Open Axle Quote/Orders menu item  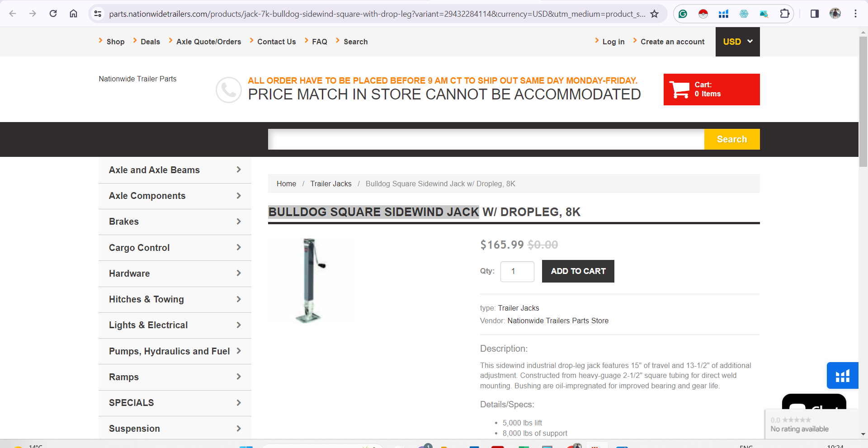tap(208, 42)
